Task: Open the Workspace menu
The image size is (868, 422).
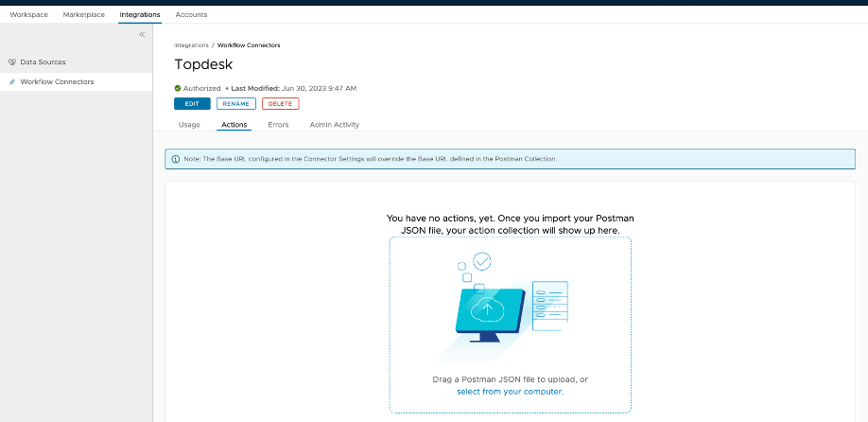Action: point(28,15)
